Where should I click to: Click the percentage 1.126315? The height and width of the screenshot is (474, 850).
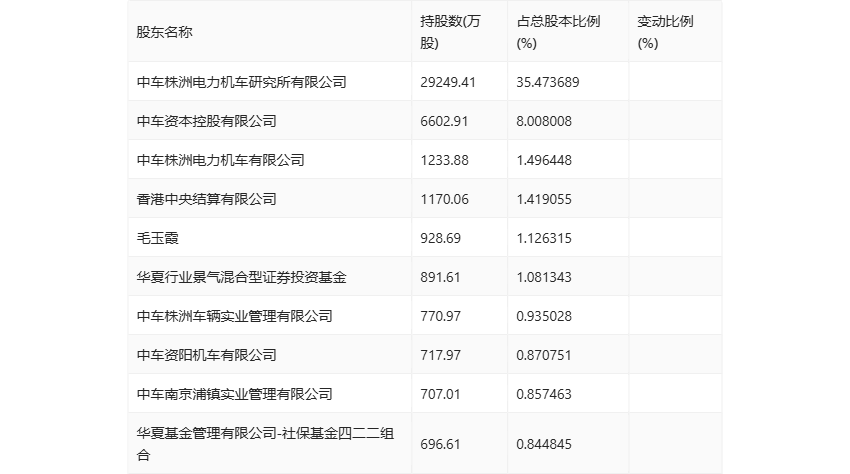tap(544, 238)
